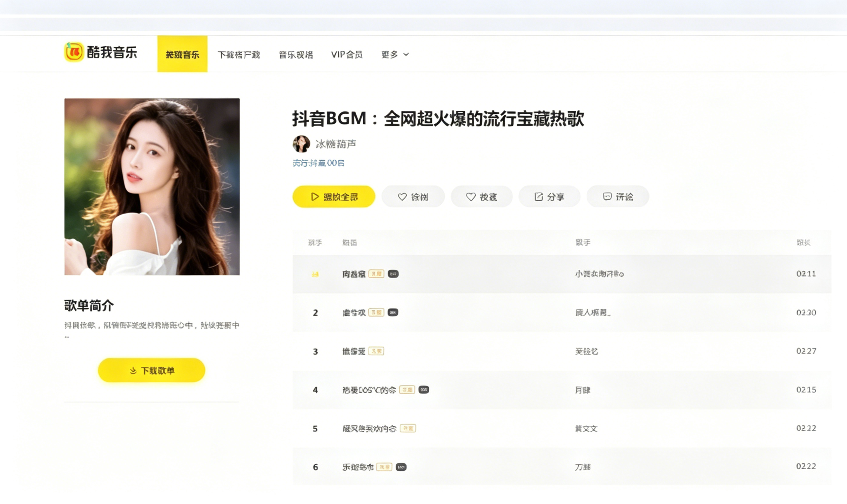Open the 更多 nav menu

395,54
